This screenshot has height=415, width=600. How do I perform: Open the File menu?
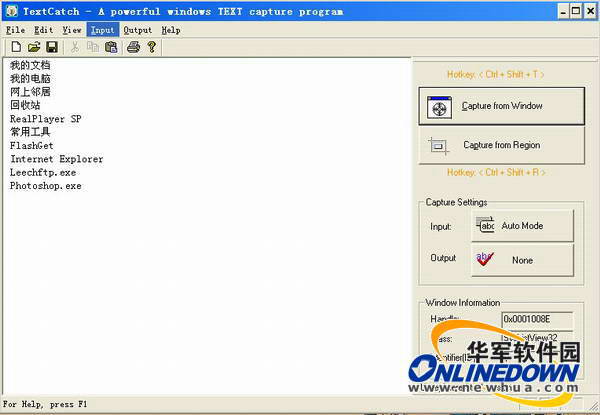(x=16, y=30)
